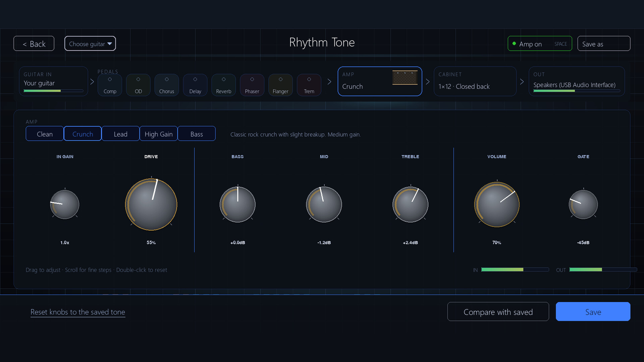
Task: Click the blue Save button
Action: pos(593,312)
